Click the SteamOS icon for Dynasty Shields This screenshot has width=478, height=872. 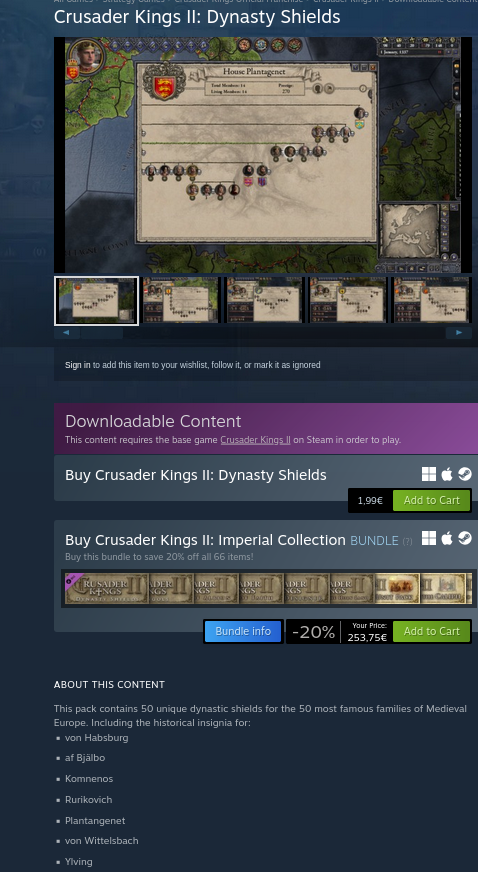[465, 474]
